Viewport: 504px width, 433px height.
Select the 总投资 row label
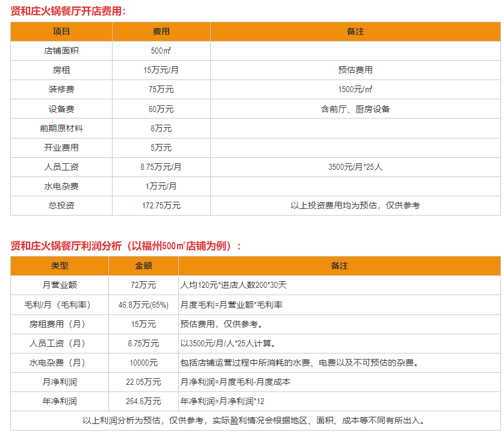[x=61, y=206]
